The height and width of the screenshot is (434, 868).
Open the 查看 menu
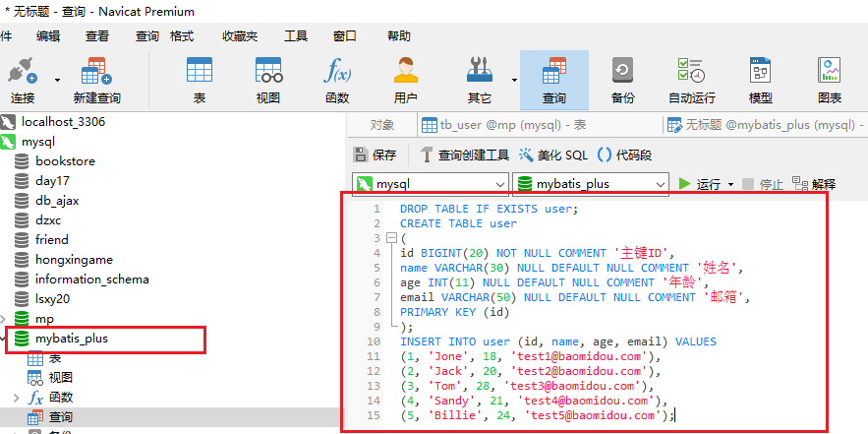[97, 36]
